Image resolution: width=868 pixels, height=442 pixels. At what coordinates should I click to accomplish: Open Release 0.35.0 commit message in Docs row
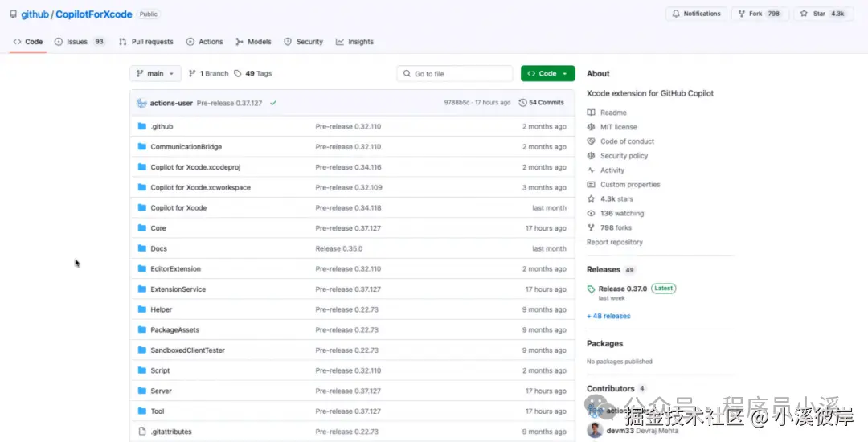point(339,248)
